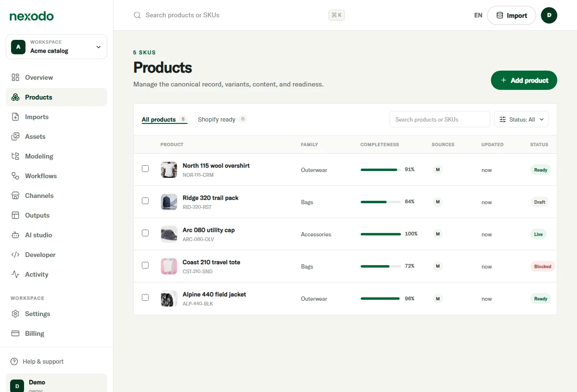Click the Arc 080 utility cap thumbnail
Viewport: 577px width, 392px height.
169,234
